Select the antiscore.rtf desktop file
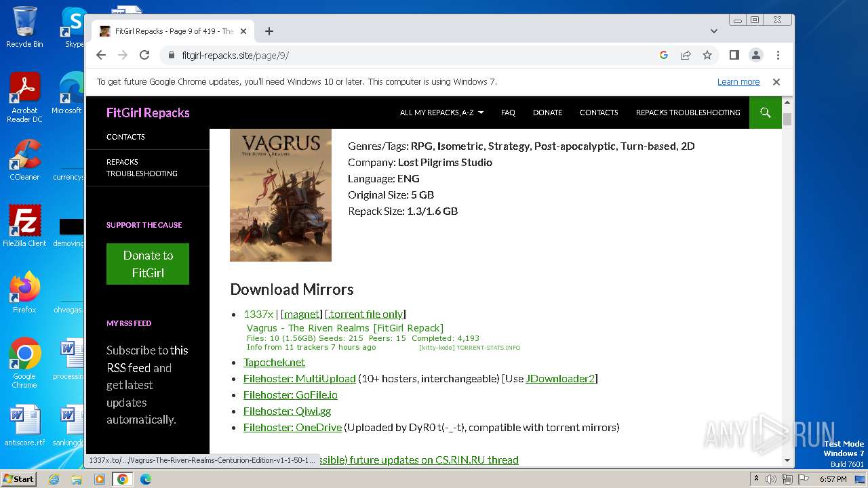The image size is (868, 488). [x=24, y=426]
